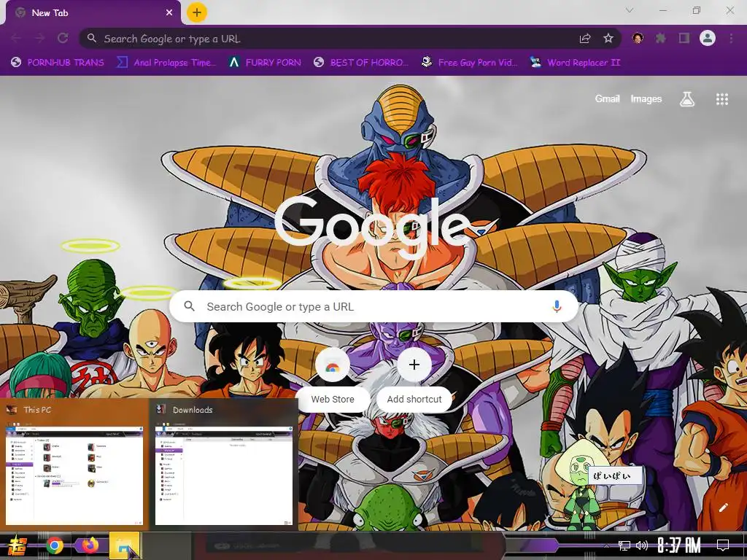This screenshot has width=747, height=560.
Task: Open the notification center icon
Action: pos(723,545)
